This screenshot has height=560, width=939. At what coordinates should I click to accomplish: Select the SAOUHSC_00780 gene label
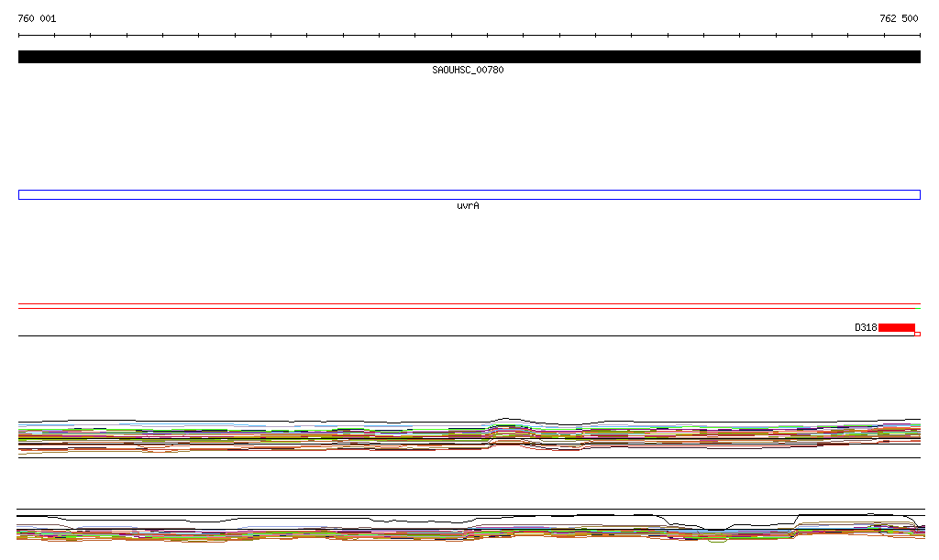[468, 70]
